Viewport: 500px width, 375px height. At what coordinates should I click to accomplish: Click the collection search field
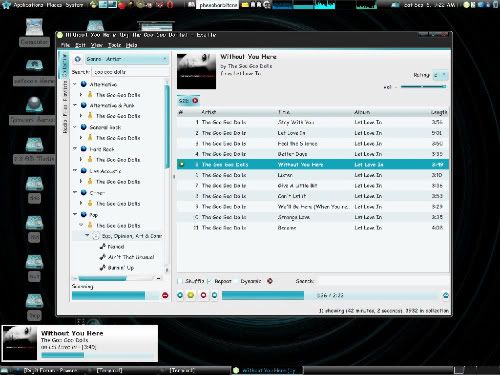130,72
